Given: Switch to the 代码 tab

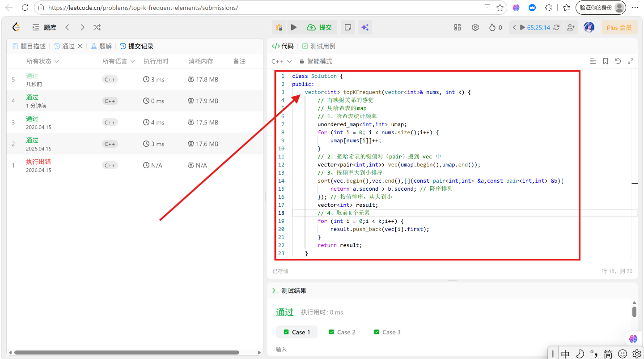Looking at the screenshot, I should point(283,46).
